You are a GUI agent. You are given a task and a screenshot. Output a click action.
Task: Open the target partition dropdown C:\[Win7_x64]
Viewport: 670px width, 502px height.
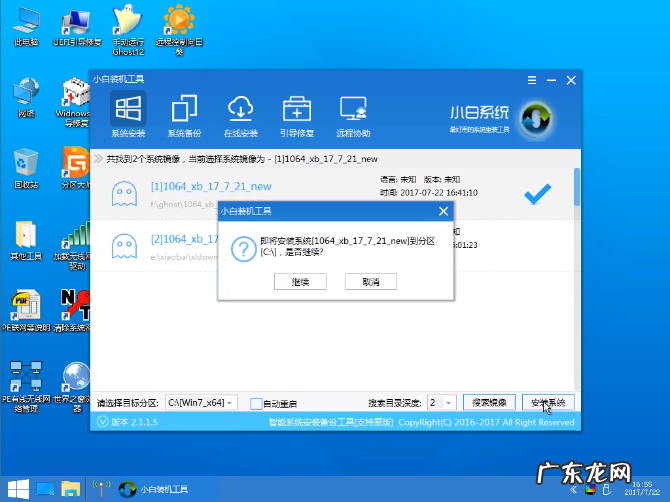pos(201,402)
